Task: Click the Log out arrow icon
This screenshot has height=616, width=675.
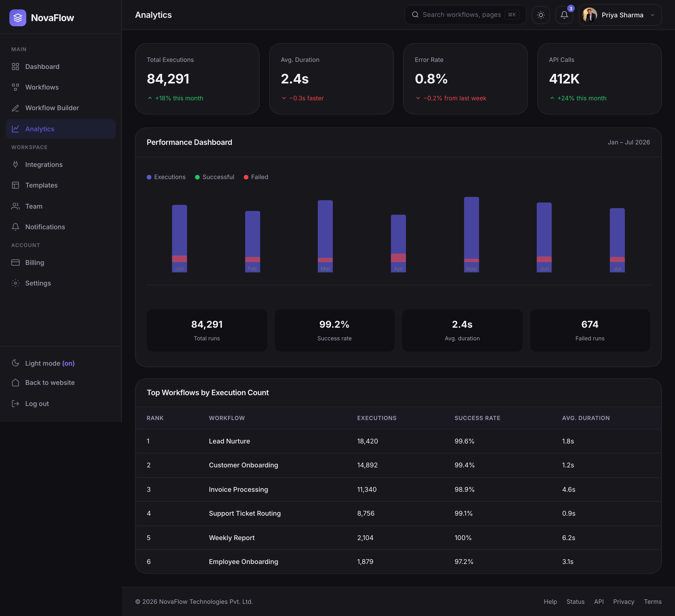Action: point(15,404)
